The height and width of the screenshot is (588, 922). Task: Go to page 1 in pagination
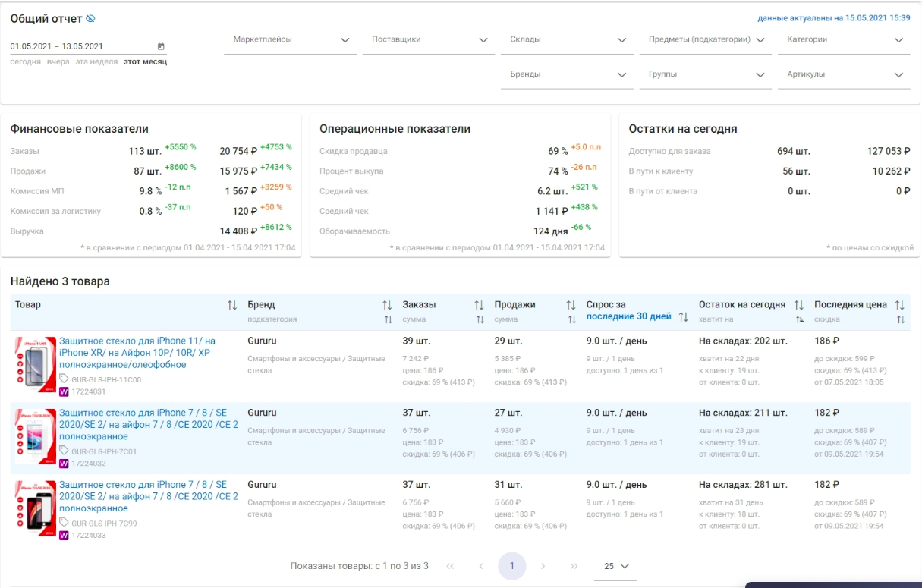point(512,566)
